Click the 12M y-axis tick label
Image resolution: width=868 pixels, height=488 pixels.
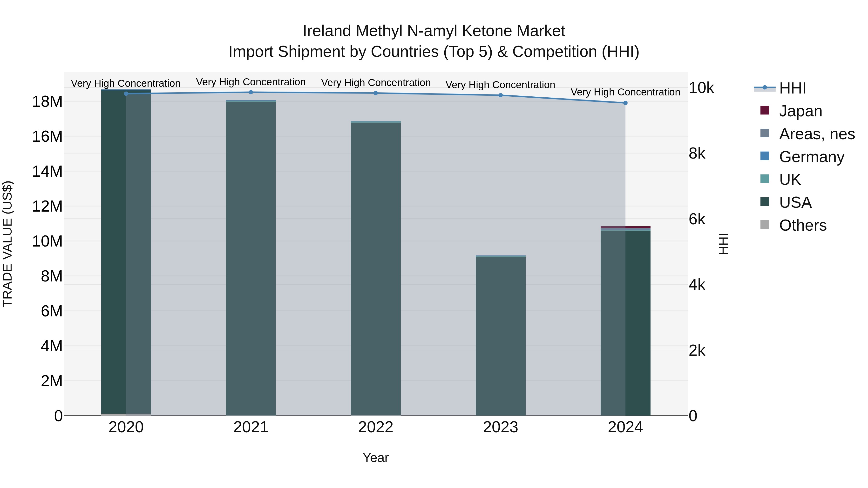pyautogui.click(x=47, y=206)
